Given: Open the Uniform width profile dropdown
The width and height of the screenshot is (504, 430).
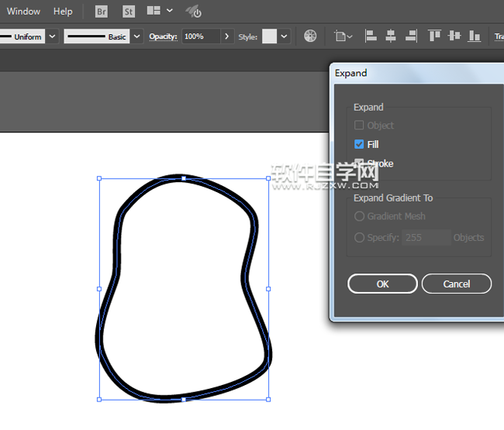Looking at the screenshot, I should tap(52, 36).
